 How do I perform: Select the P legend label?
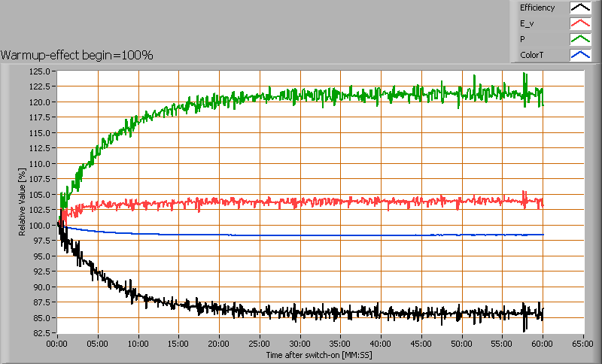[522, 39]
